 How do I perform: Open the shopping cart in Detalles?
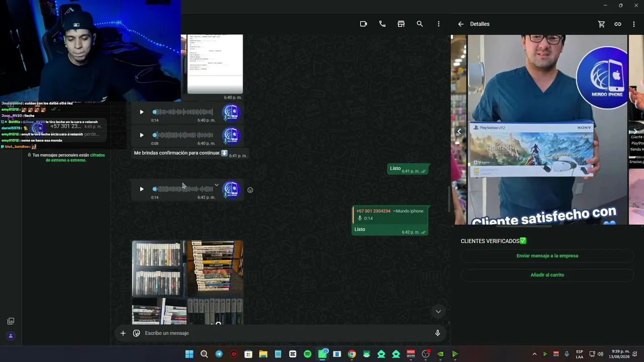[601, 24]
